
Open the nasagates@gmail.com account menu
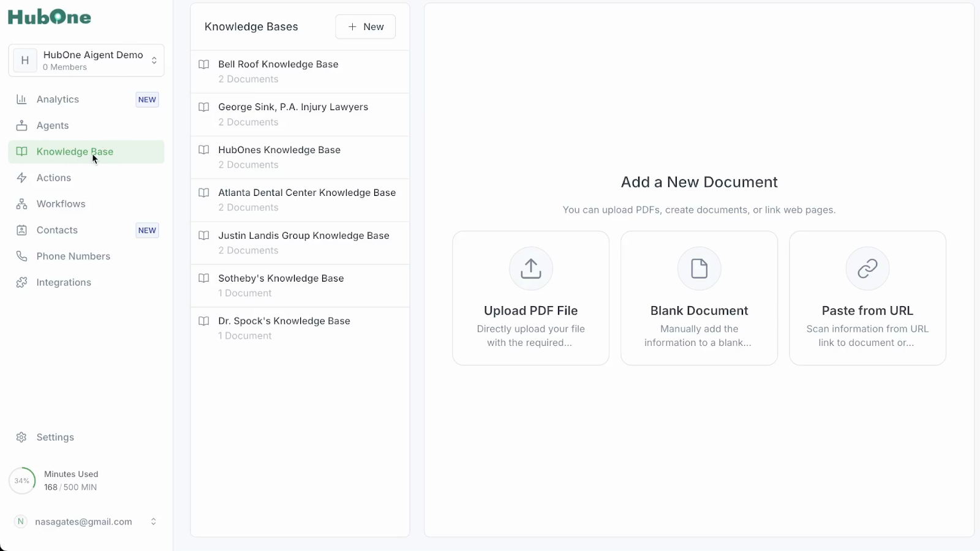point(86,522)
